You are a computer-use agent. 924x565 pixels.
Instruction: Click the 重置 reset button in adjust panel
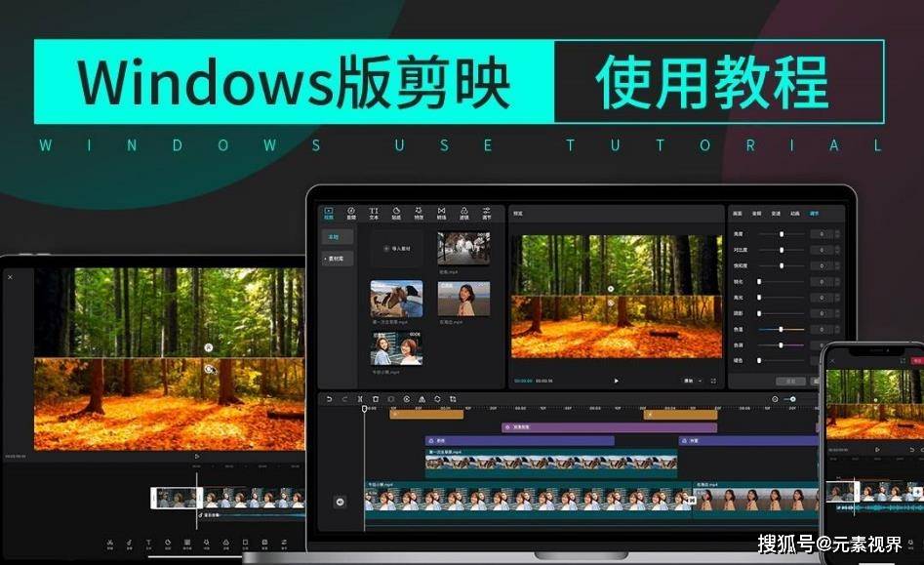tap(791, 382)
